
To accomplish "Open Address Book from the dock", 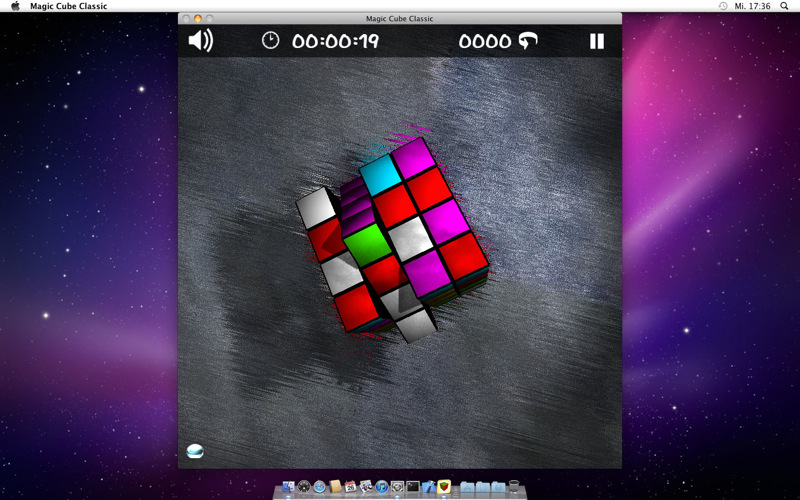I will pos(335,486).
